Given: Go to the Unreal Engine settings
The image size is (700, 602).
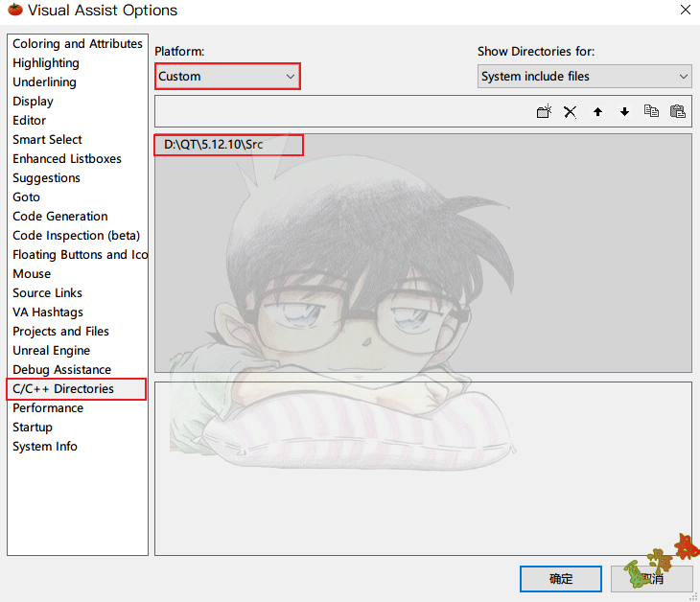Looking at the screenshot, I should [51, 351].
